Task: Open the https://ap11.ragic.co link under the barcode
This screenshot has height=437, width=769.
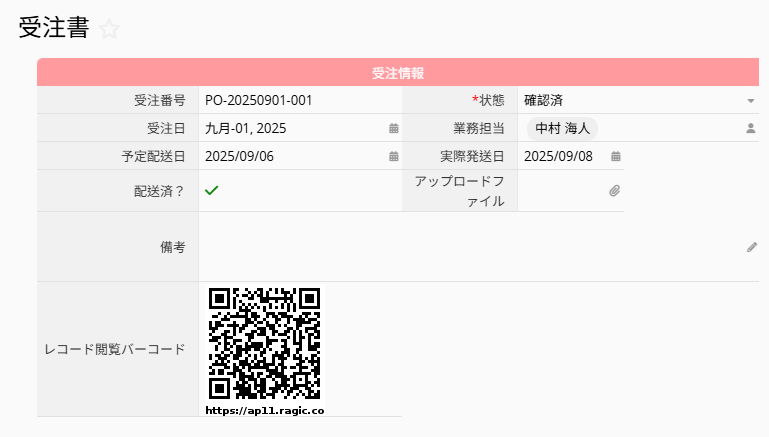Action: pyautogui.click(x=265, y=410)
